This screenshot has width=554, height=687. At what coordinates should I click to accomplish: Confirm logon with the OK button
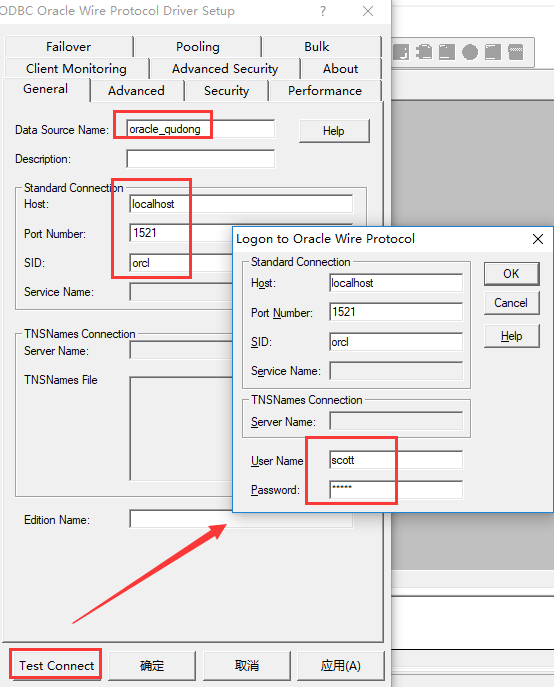click(x=511, y=274)
